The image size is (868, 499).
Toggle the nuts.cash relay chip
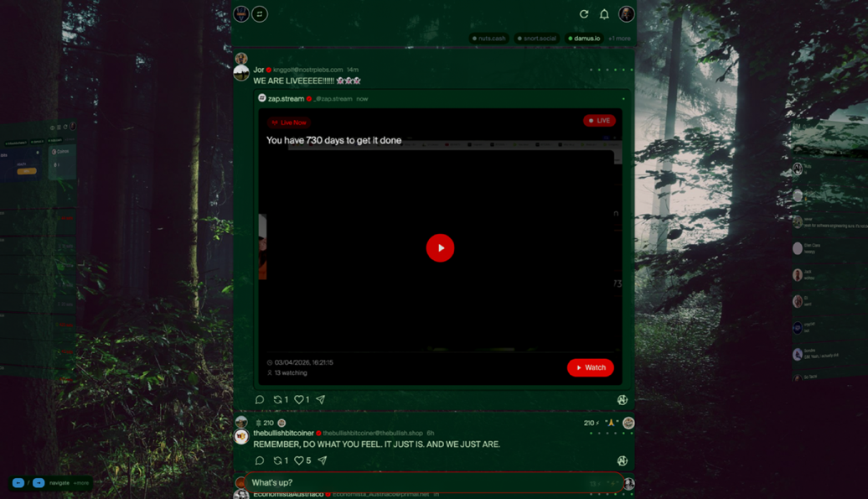click(489, 39)
